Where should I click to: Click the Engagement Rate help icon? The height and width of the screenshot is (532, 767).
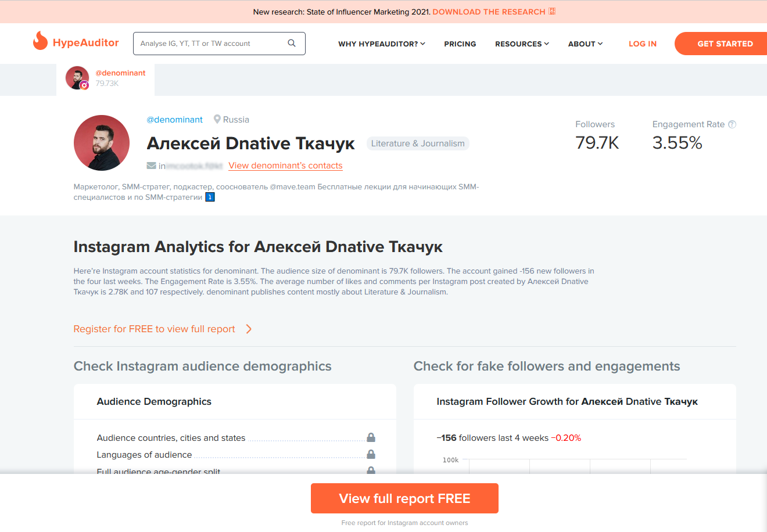tap(732, 124)
